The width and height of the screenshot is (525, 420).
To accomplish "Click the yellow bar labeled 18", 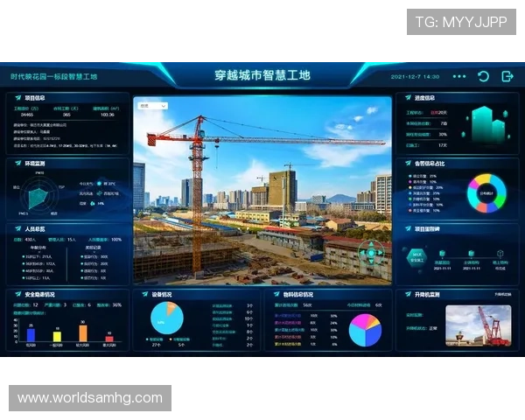I will point(57,337).
